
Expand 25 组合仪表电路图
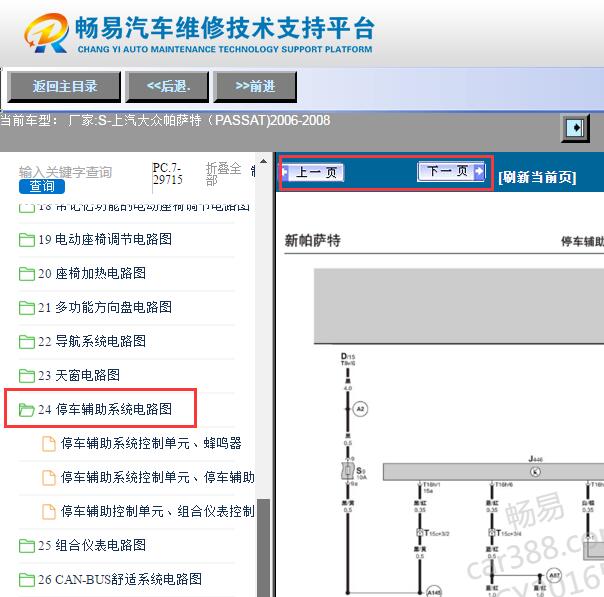pyautogui.click(x=92, y=545)
